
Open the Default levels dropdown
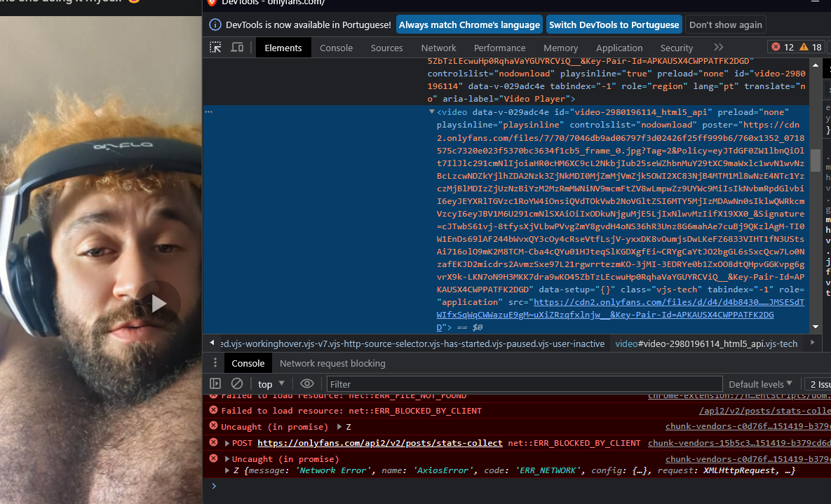point(760,384)
